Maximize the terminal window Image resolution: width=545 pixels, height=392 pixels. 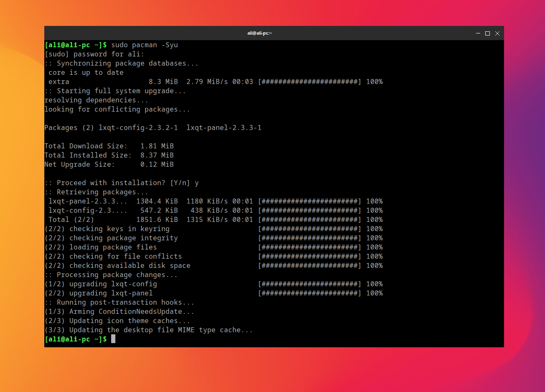487,33
